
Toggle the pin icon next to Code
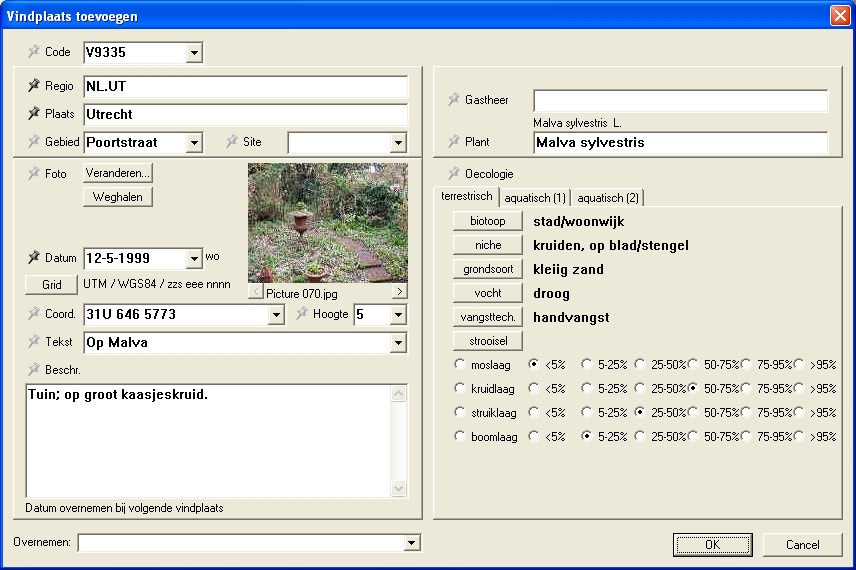[34, 52]
